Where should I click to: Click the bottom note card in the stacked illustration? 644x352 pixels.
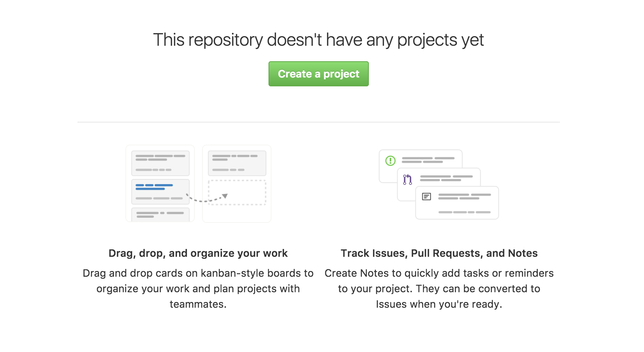click(457, 203)
